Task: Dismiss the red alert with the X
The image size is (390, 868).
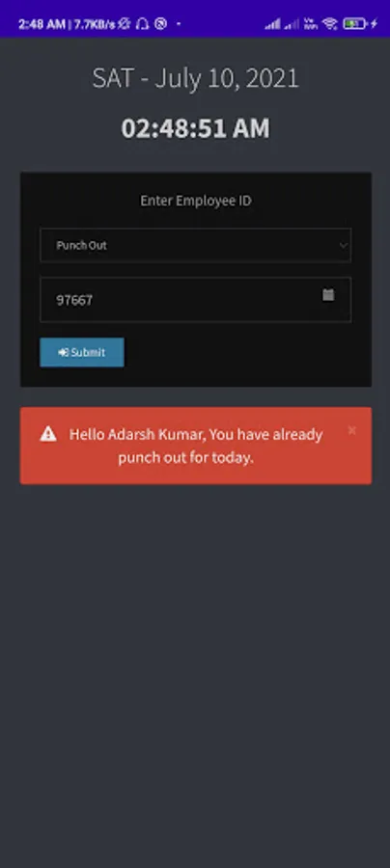Action: coord(351,430)
